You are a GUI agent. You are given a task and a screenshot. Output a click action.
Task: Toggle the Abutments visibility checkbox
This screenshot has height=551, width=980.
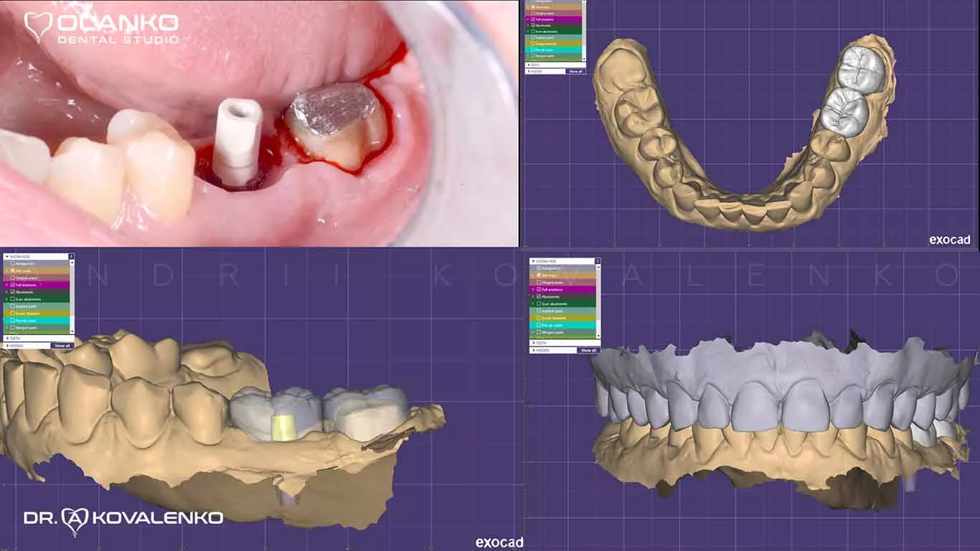coord(13,293)
